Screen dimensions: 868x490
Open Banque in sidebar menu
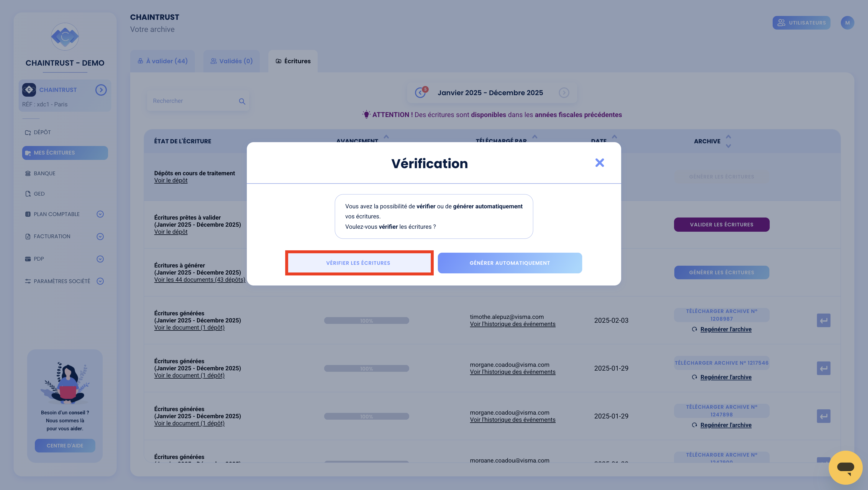coord(65,173)
